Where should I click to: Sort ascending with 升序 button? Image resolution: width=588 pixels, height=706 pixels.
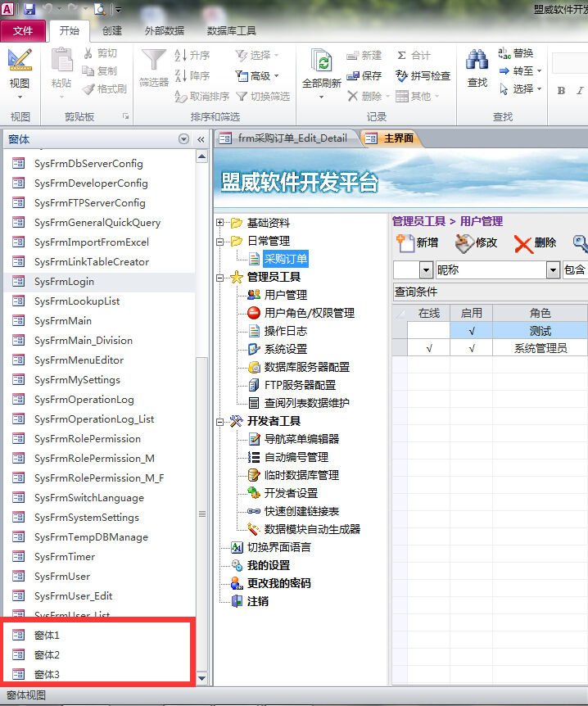point(192,56)
